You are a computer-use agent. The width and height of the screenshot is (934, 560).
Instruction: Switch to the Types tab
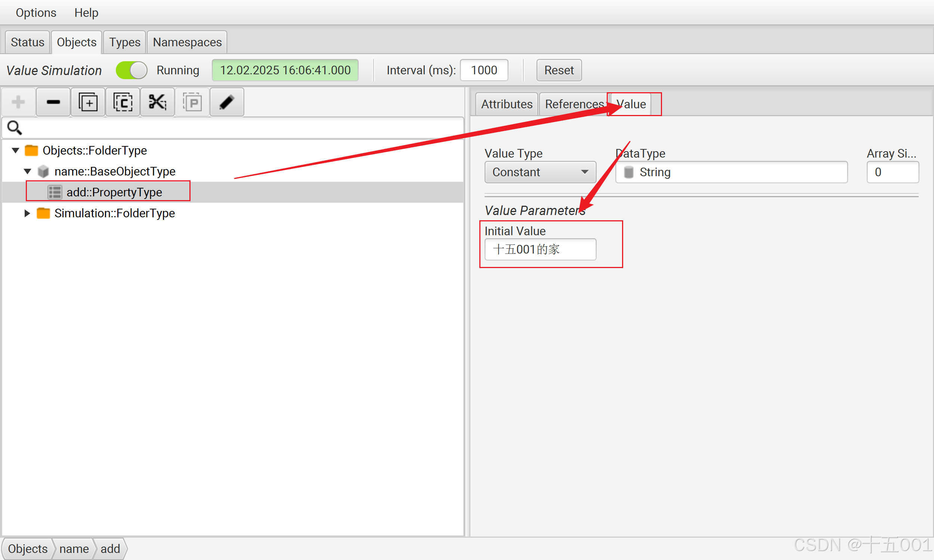tap(124, 42)
